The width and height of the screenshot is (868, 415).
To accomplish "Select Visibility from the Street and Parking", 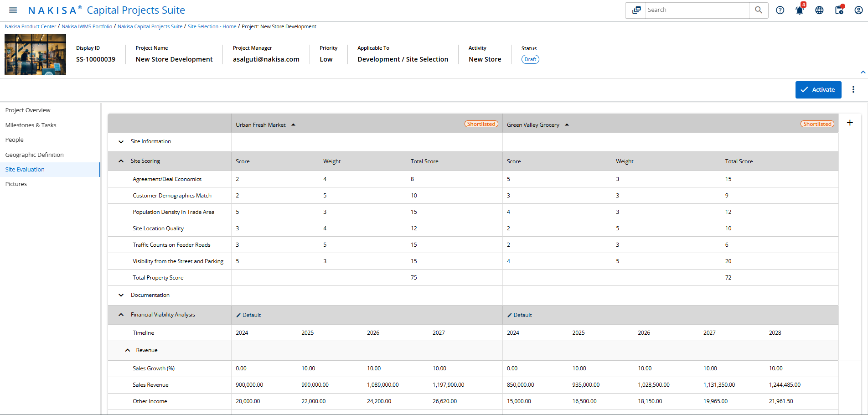I will tap(178, 261).
